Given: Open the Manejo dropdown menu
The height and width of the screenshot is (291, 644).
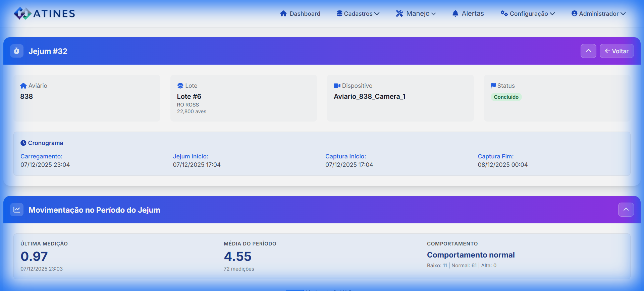Looking at the screenshot, I should pyautogui.click(x=416, y=13).
